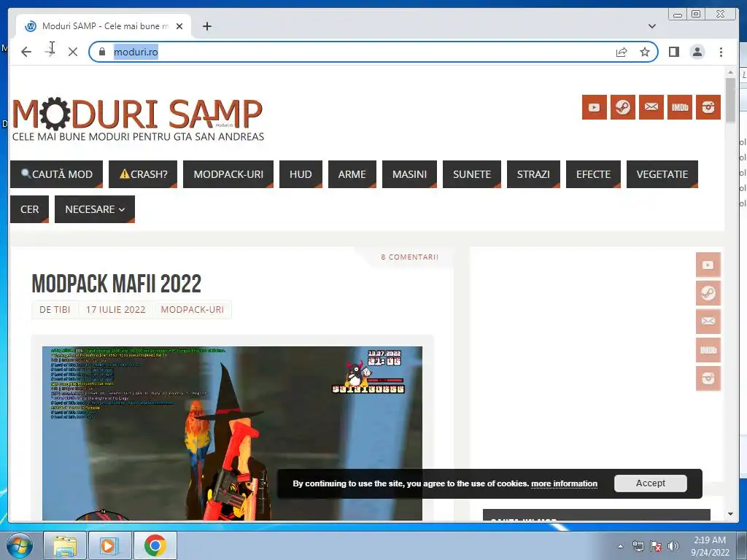
Task: Select the SUNETE menu item
Action: 472,174
